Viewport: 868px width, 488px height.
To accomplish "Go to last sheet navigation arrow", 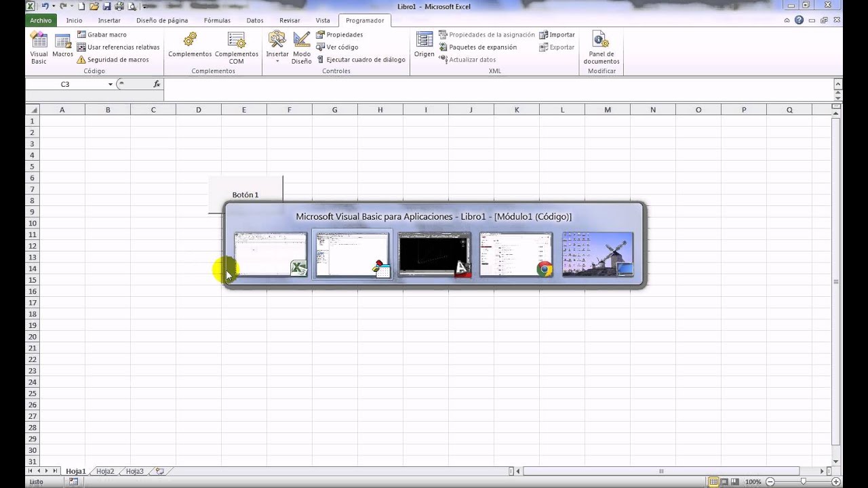I will click(x=55, y=471).
